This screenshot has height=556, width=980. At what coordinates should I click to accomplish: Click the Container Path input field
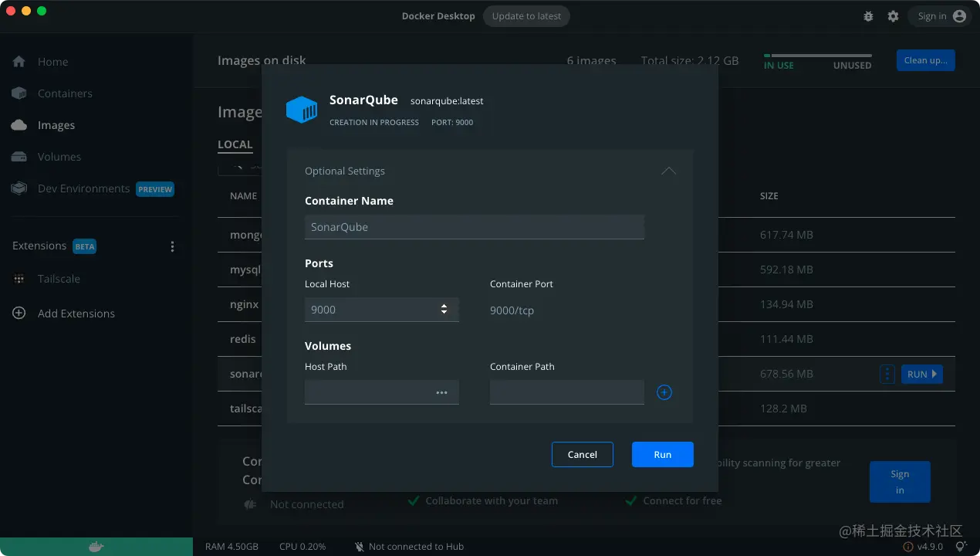(567, 392)
